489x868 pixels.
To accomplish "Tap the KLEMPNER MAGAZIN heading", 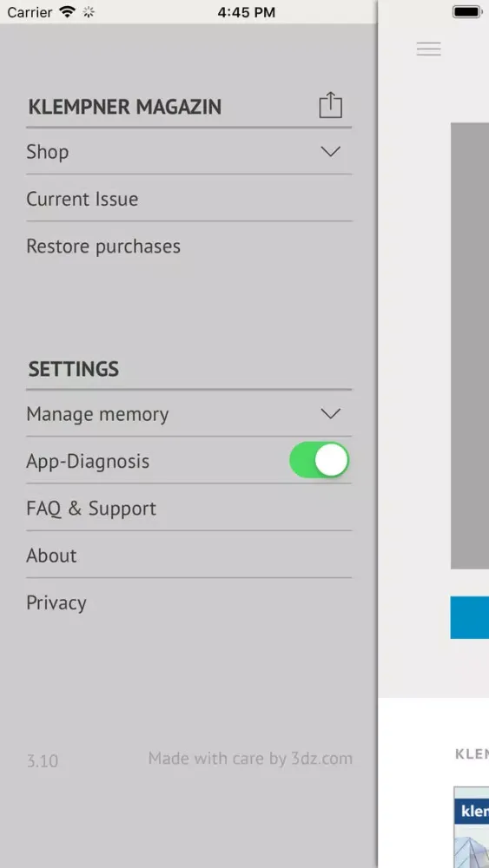I will (124, 106).
